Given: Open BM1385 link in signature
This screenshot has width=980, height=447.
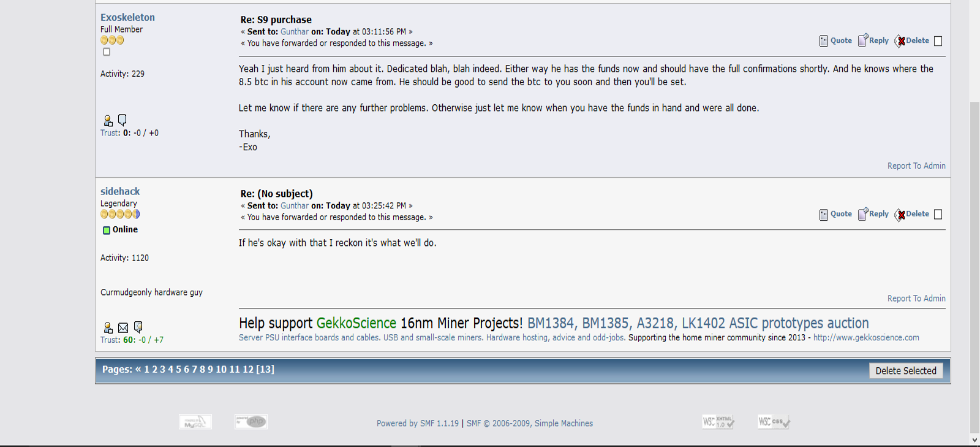Looking at the screenshot, I should [x=605, y=323].
